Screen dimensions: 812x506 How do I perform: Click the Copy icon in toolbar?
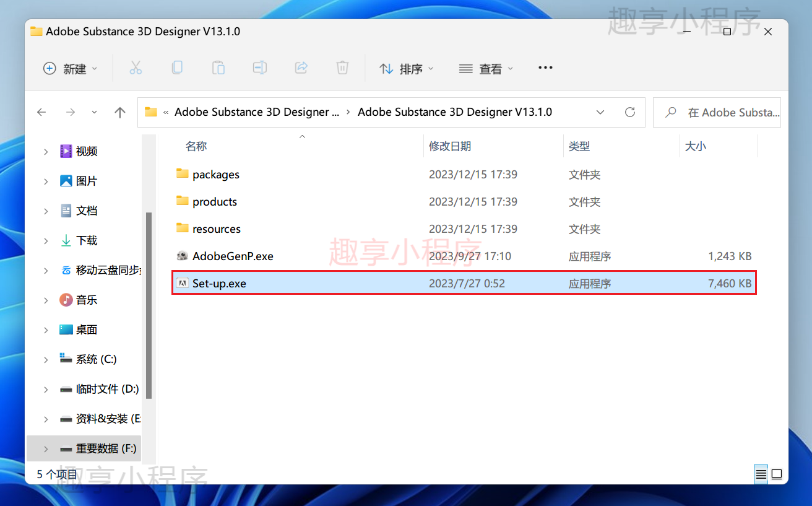(177, 68)
